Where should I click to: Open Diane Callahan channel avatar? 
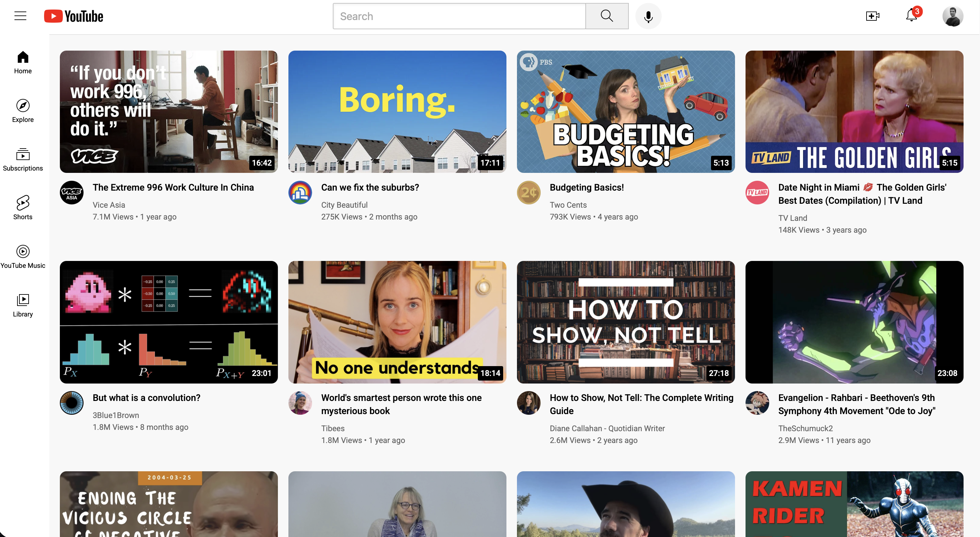coord(529,403)
